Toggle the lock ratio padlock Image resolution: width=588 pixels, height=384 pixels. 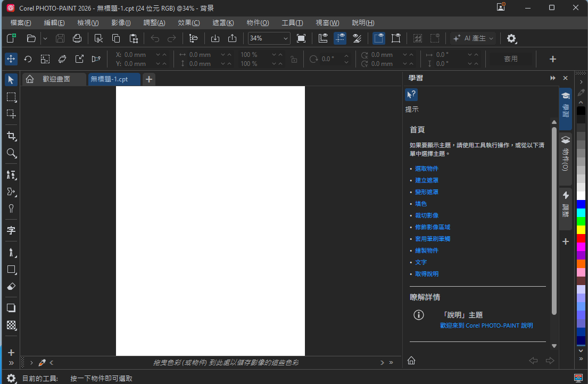294,59
